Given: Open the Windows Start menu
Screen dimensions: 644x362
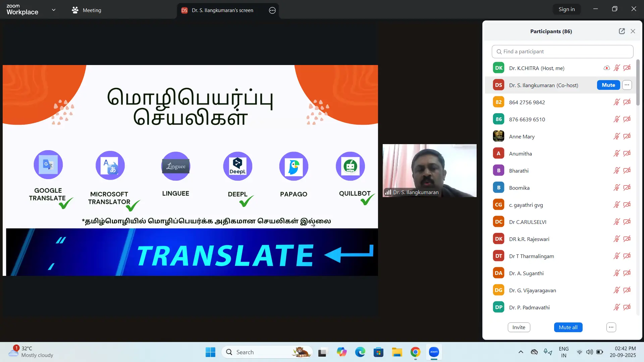Looking at the screenshot, I should 210,352.
